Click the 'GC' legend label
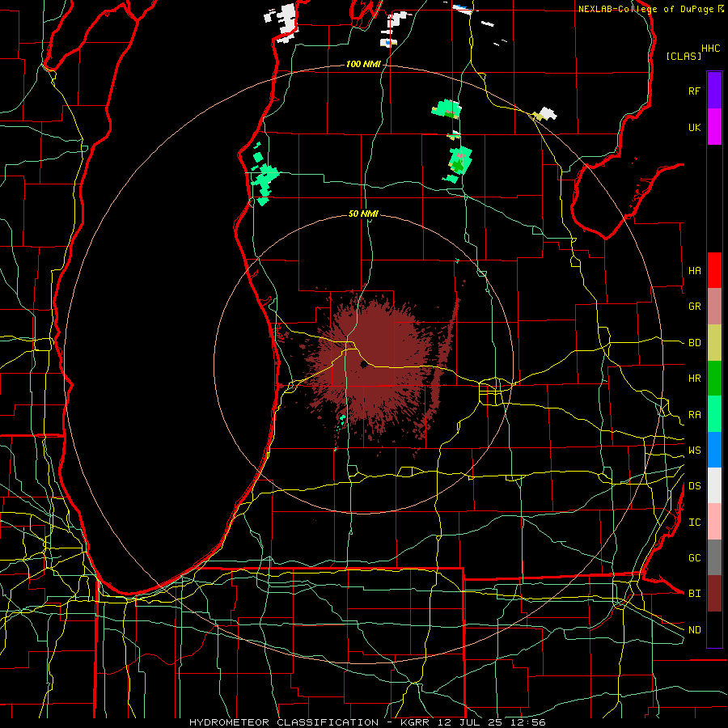Screen dimensions: 728x728 (x=694, y=557)
